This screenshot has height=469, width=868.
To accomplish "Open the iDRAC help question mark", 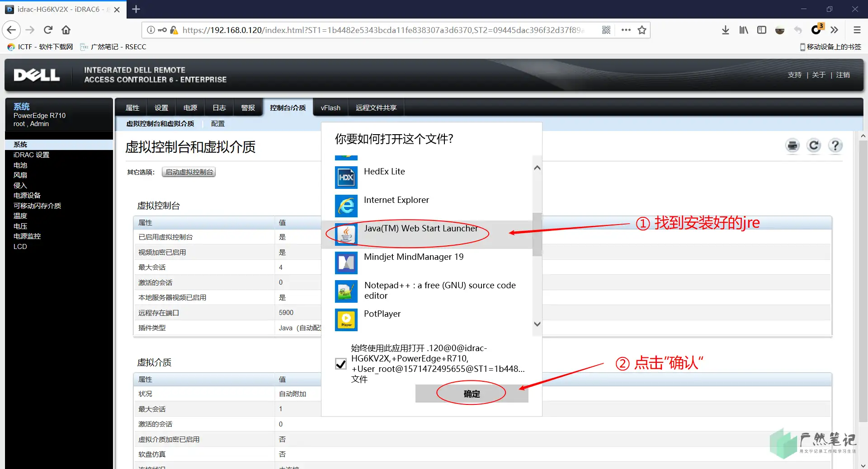I will click(835, 145).
